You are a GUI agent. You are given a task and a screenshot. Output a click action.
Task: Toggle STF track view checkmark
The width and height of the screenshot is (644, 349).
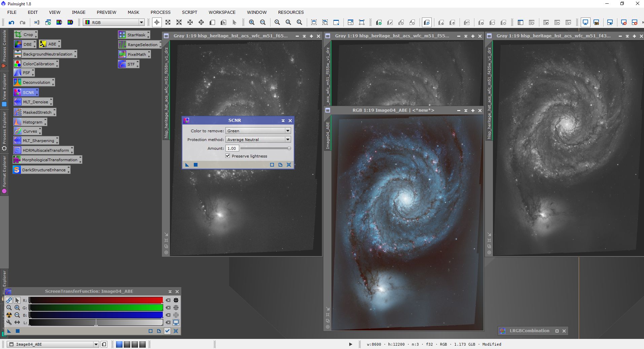click(x=167, y=331)
